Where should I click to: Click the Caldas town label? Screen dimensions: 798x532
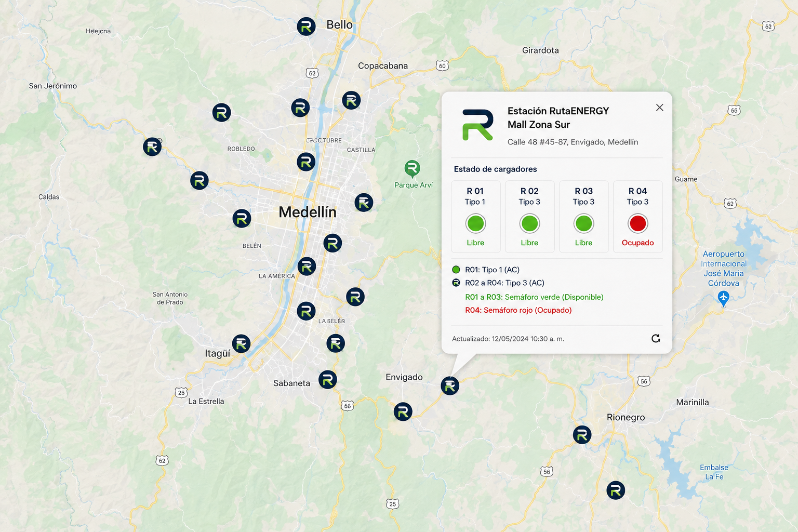tap(49, 197)
